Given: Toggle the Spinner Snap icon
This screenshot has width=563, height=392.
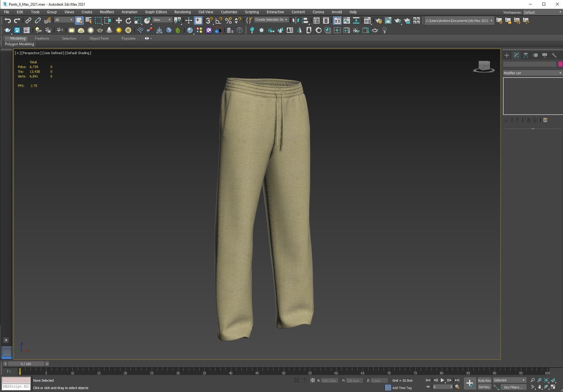Looking at the screenshot, I should click(x=238, y=20).
